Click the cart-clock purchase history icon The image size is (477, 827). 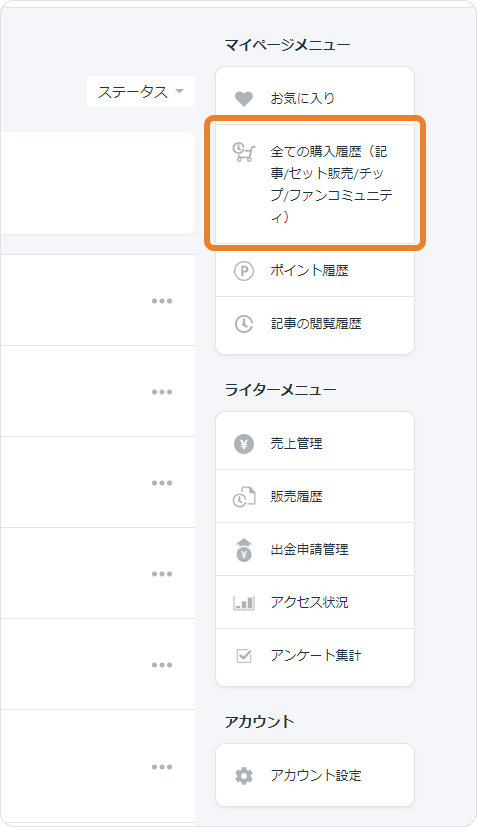tap(244, 152)
